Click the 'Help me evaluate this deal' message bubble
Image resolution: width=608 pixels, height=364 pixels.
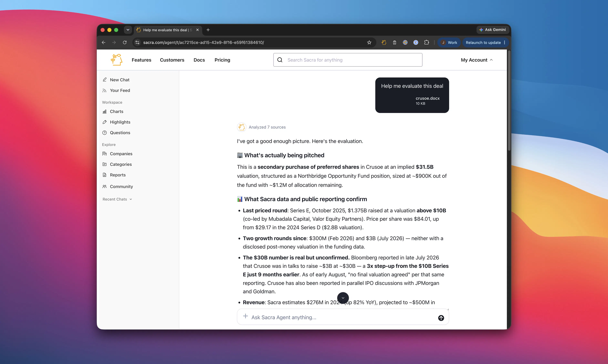(x=412, y=95)
